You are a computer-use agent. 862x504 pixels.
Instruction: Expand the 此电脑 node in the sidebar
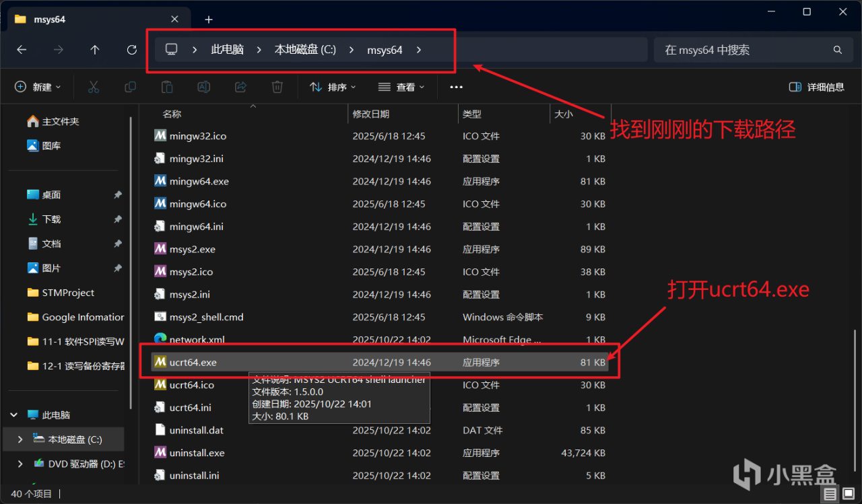click(x=14, y=415)
